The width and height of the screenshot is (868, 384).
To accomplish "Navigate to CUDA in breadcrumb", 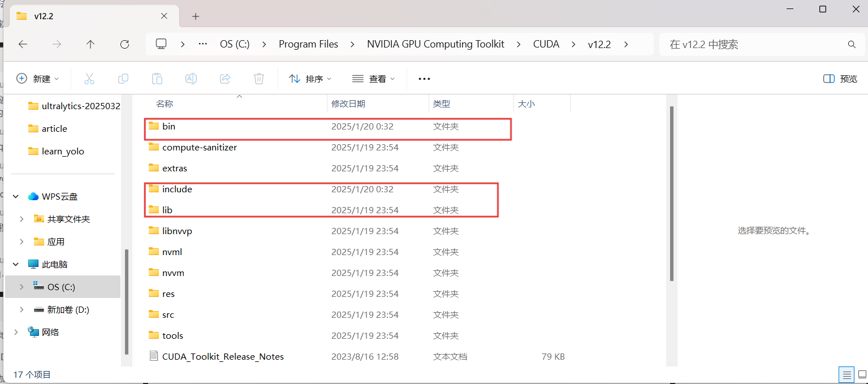I will pyautogui.click(x=546, y=44).
